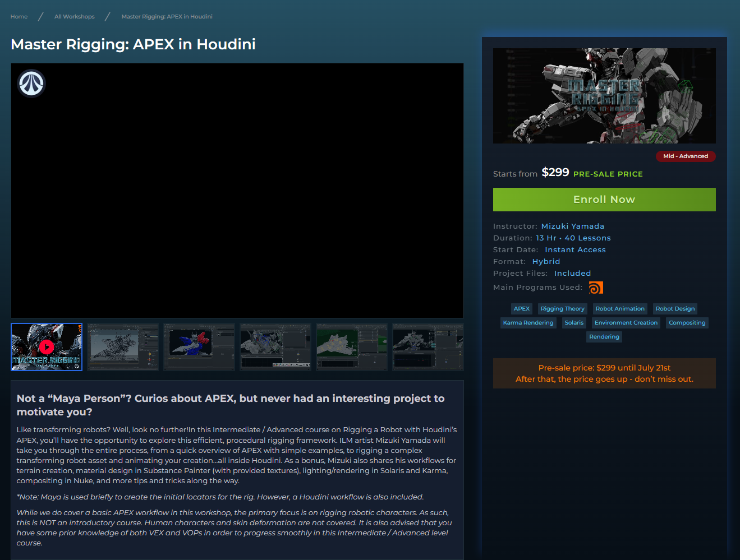Click Master Rigging: APEX in Houdini breadcrumb
This screenshot has width=740, height=560.
pyautogui.click(x=167, y=17)
